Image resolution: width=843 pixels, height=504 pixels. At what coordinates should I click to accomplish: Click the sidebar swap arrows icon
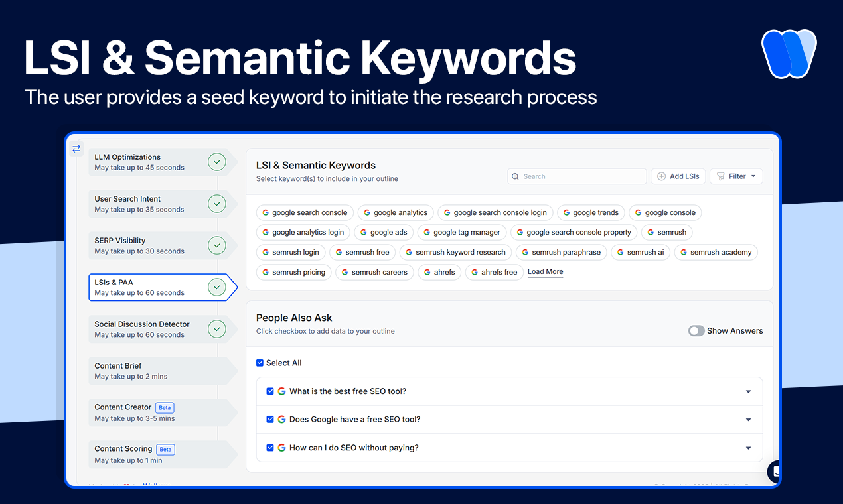76,149
